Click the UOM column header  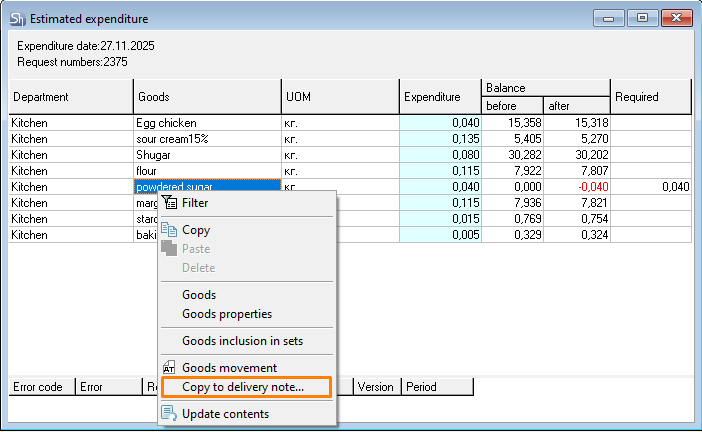[x=340, y=97]
